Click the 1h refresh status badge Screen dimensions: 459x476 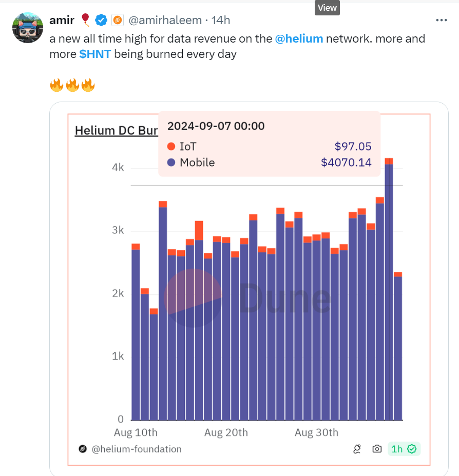point(404,449)
